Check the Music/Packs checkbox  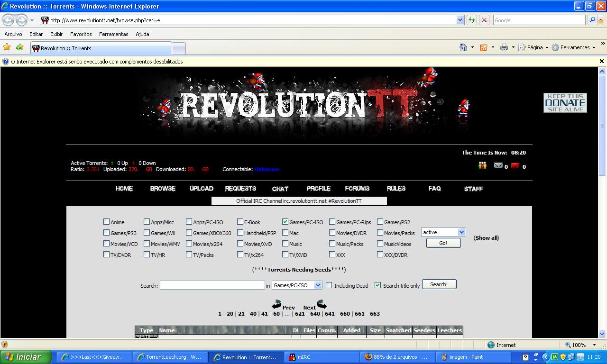point(332,244)
